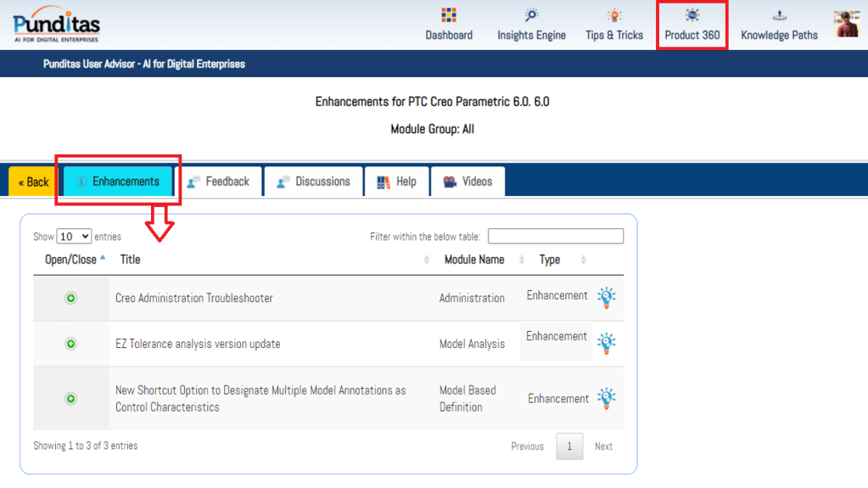Click the user profile avatar
868x488 pixels.
pyautogui.click(x=847, y=24)
